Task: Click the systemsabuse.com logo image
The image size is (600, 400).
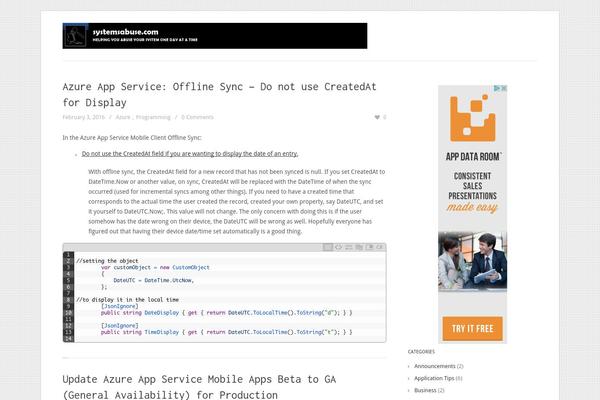Action: (x=75, y=36)
